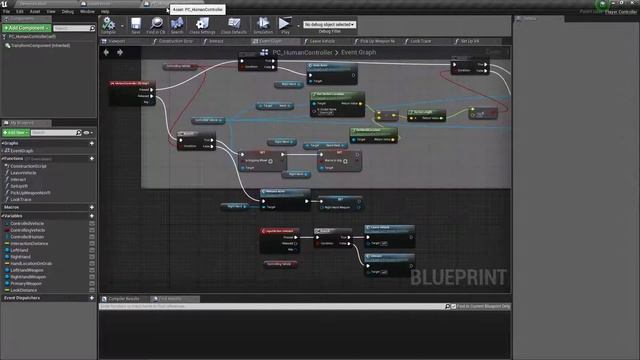Open Class Settings from toolbar
Screen dimensions: 640x360
point(202,25)
